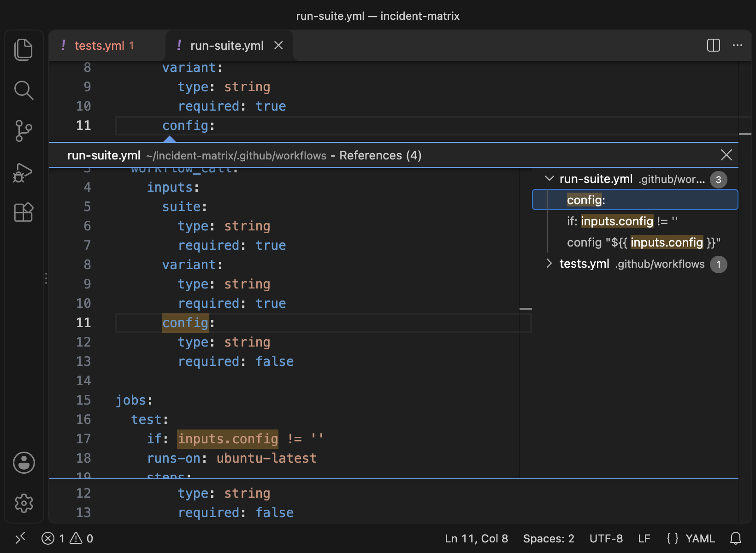Open the Search view

[x=24, y=90]
